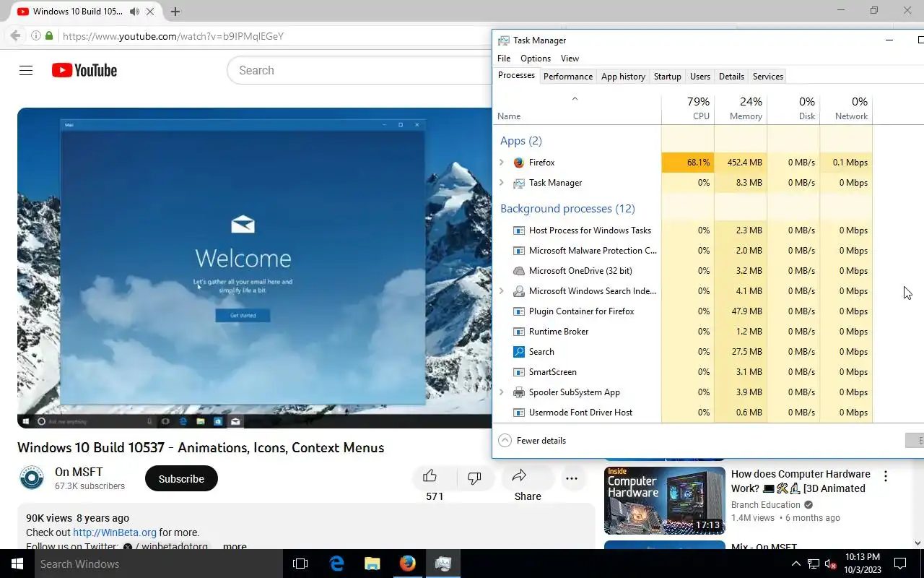Viewport: 924px width, 578px height.
Task: Switch to the Performance tab
Action: click(568, 77)
